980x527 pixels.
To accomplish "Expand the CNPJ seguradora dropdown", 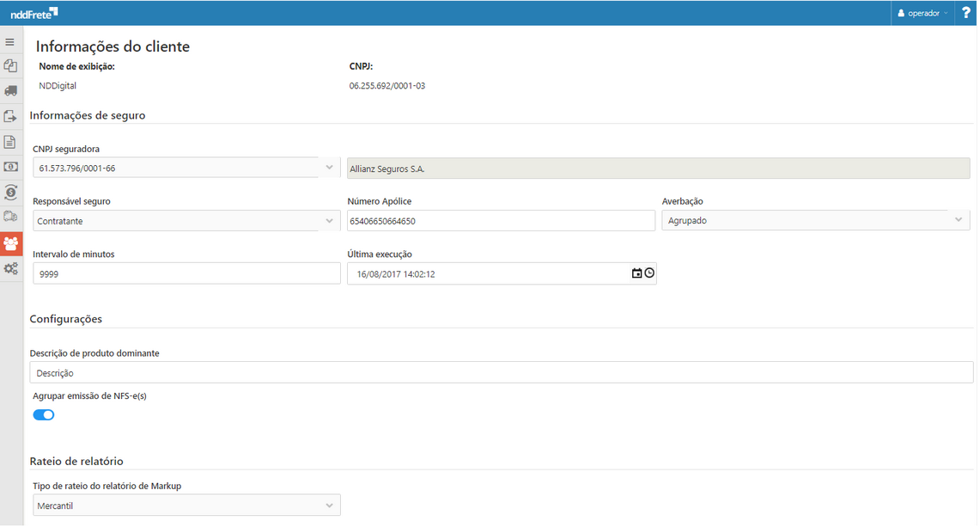I will (x=329, y=168).
